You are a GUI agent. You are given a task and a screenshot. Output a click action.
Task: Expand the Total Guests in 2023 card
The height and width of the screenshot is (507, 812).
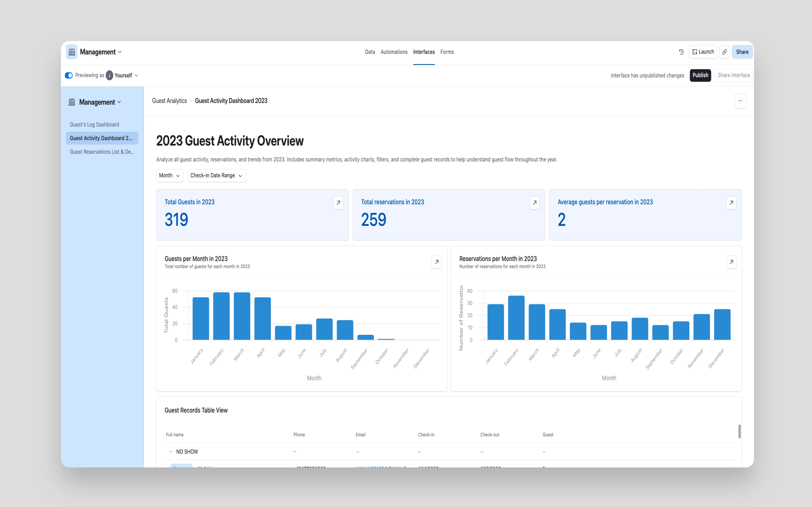coord(338,202)
